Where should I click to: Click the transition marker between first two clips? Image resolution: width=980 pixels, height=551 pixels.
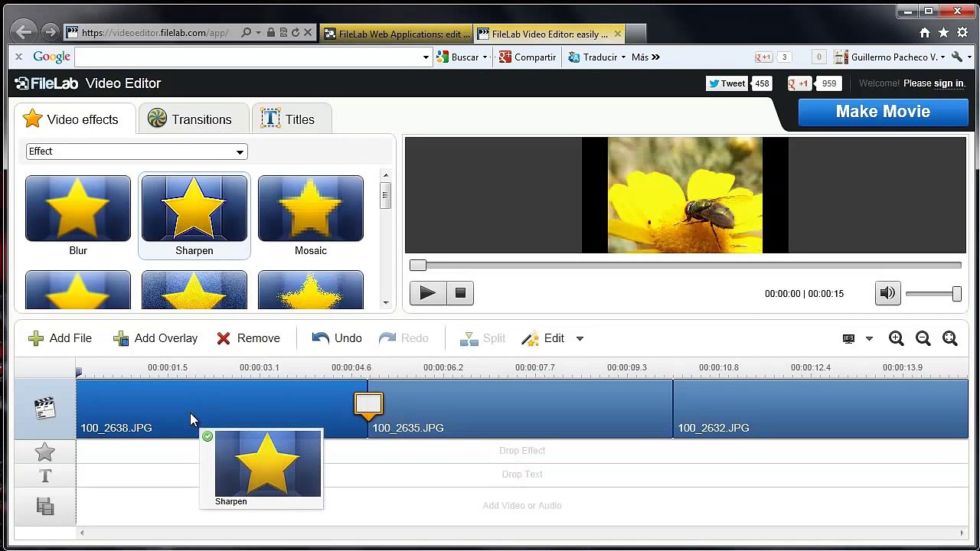pyautogui.click(x=368, y=405)
